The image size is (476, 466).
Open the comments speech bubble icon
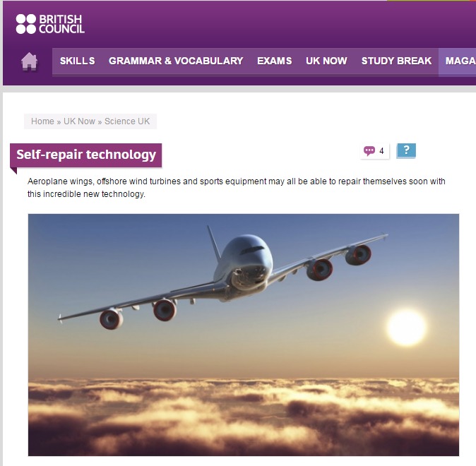[369, 151]
